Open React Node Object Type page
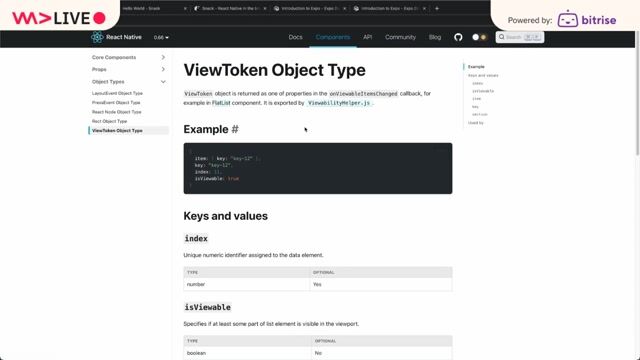640x360 pixels. [x=116, y=112]
